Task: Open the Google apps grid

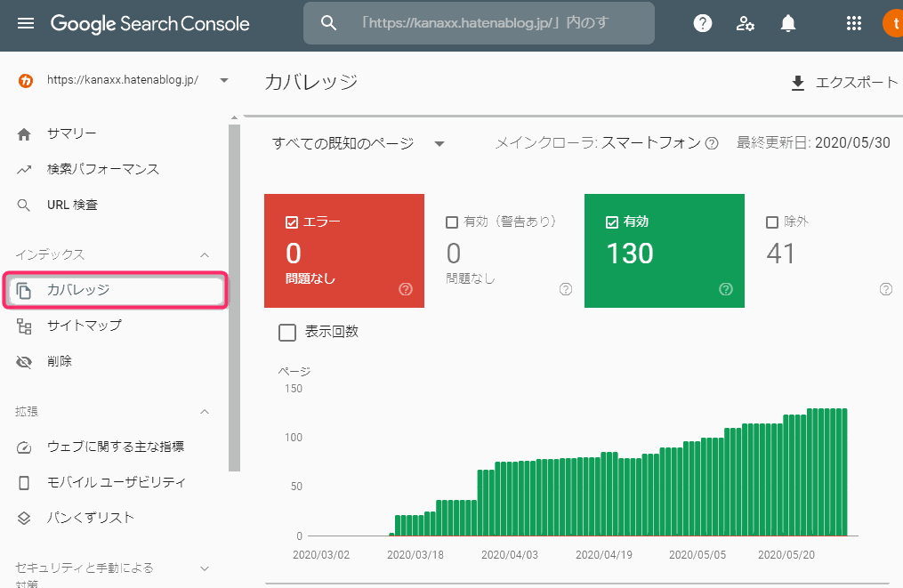Action: (x=853, y=23)
